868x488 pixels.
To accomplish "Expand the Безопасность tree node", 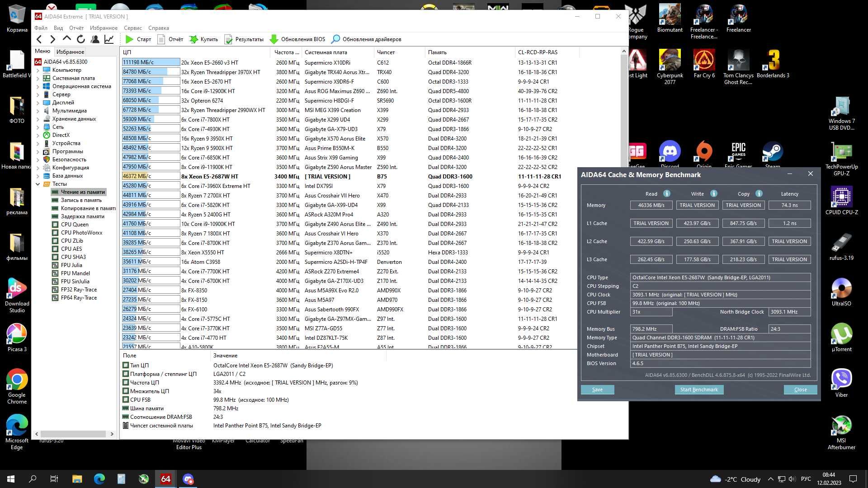I will point(38,160).
